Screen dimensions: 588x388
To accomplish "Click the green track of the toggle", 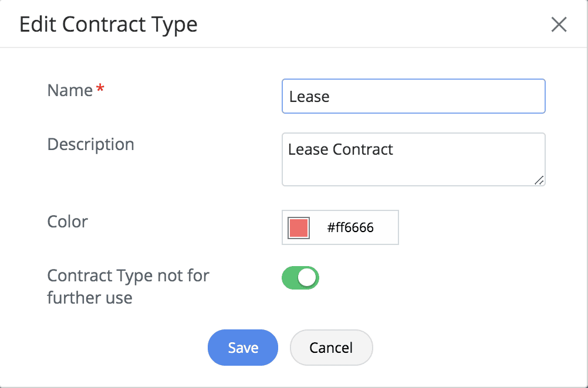I will click(x=290, y=278).
